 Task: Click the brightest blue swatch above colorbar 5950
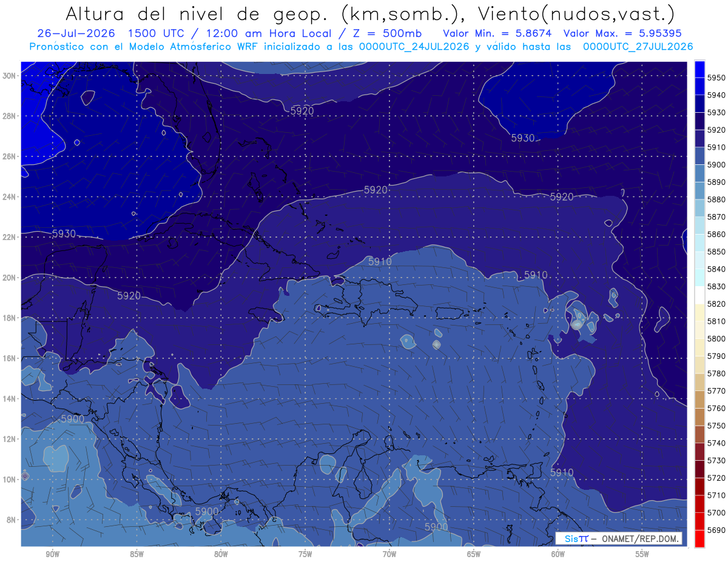(x=699, y=69)
